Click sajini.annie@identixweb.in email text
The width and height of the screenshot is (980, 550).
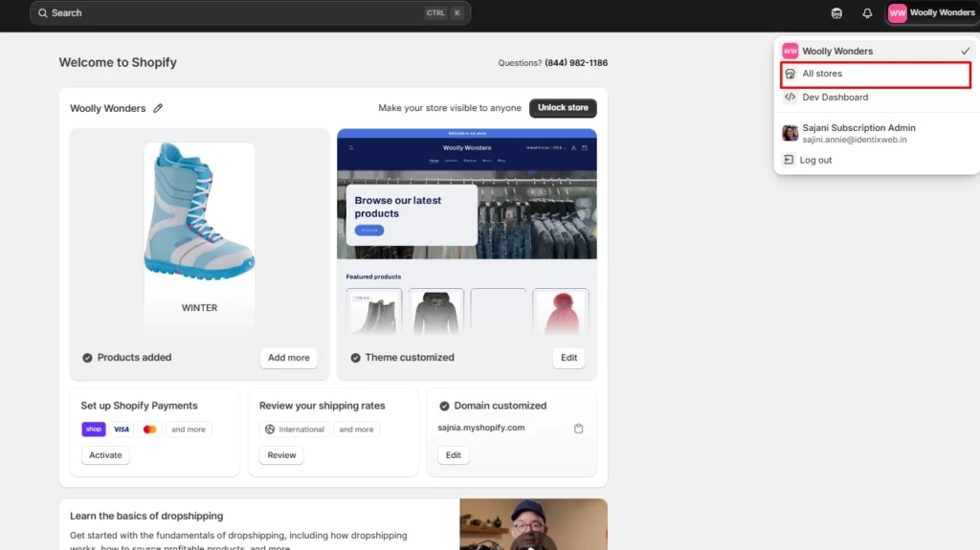pyautogui.click(x=855, y=140)
